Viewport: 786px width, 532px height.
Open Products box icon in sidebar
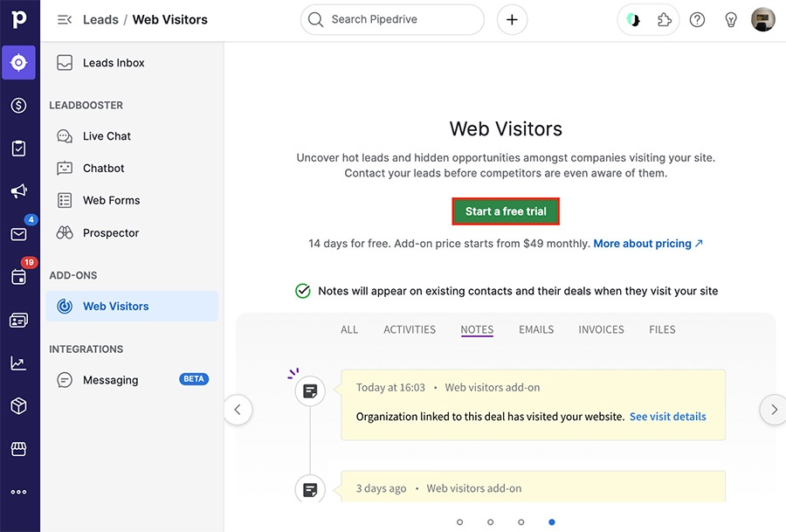point(18,405)
